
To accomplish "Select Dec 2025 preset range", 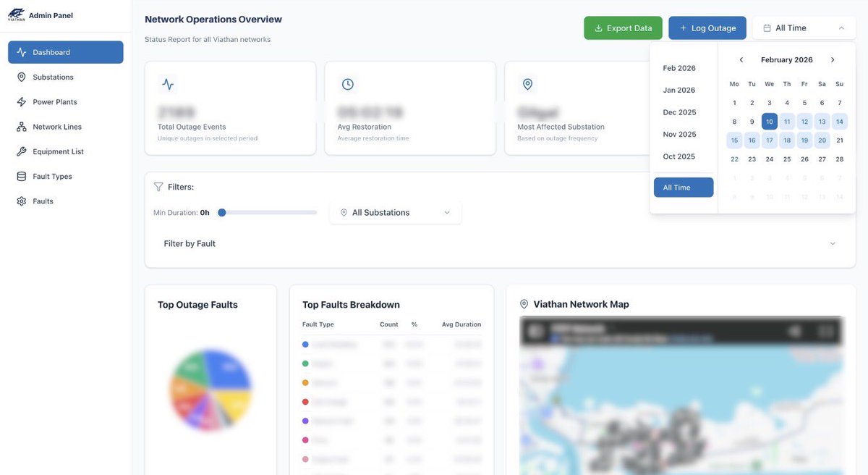I will tap(684, 112).
